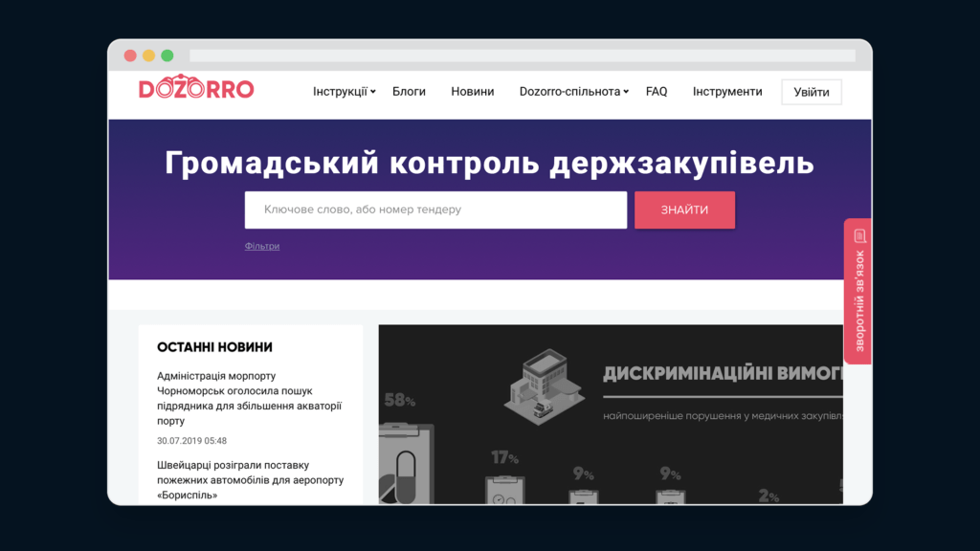Expand the Dozorro-спільнота dropdown arrow
The width and height of the screenshot is (980, 551).
coord(626,92)
